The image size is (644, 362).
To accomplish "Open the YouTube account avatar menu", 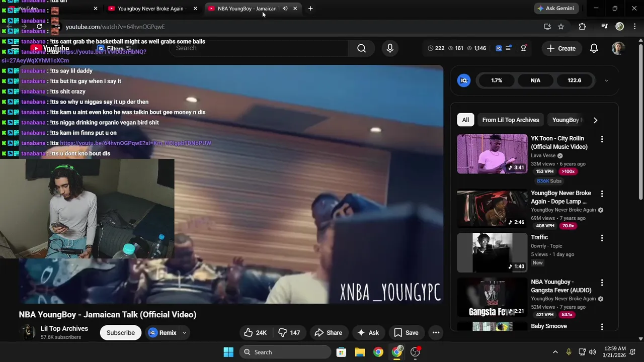I will [x=618, y=48].
